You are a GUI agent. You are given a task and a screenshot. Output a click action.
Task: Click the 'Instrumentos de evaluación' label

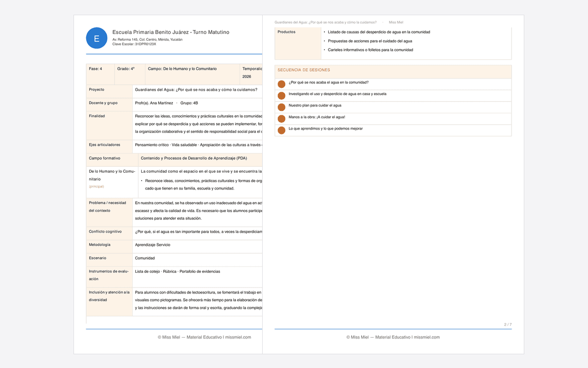tap(108, 275)
